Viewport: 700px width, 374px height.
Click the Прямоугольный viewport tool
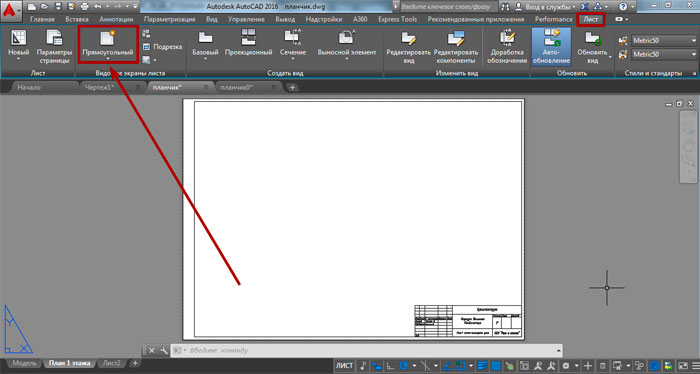point(108,44)
